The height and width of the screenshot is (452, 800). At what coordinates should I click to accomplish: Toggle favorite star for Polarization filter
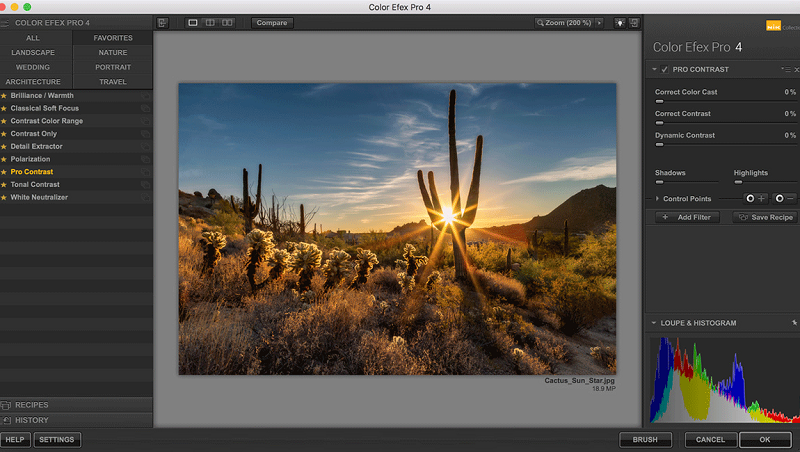[x=4, y=159]
